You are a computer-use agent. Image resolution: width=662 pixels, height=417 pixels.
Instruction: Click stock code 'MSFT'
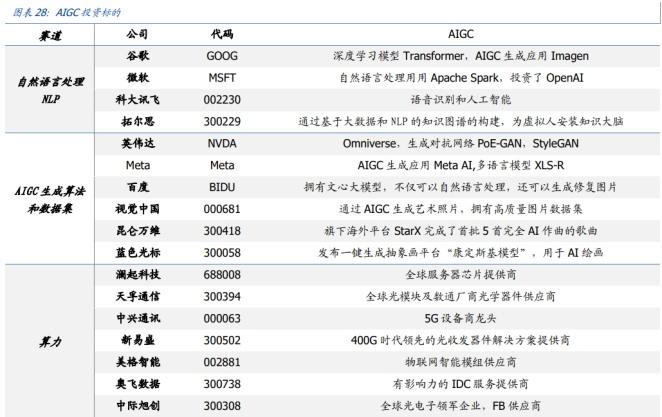click(222, 78)
